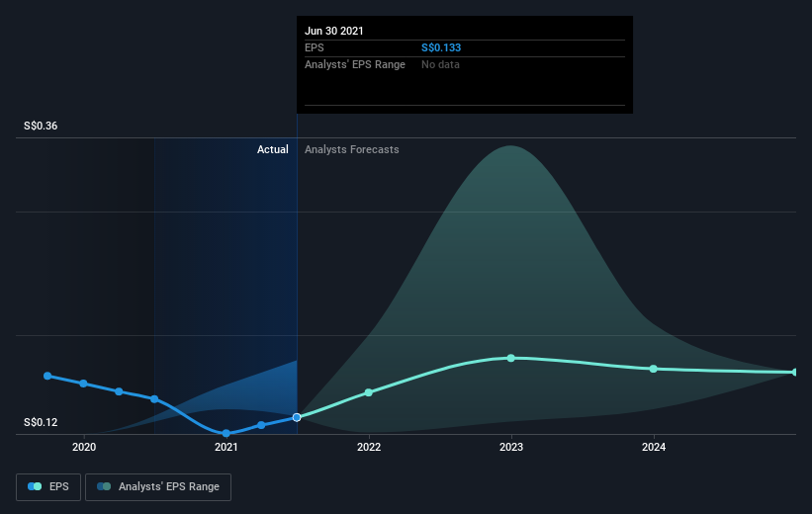
Task: Select the highlighted Jun 30 2021 data point
Action: click(297, 417)
